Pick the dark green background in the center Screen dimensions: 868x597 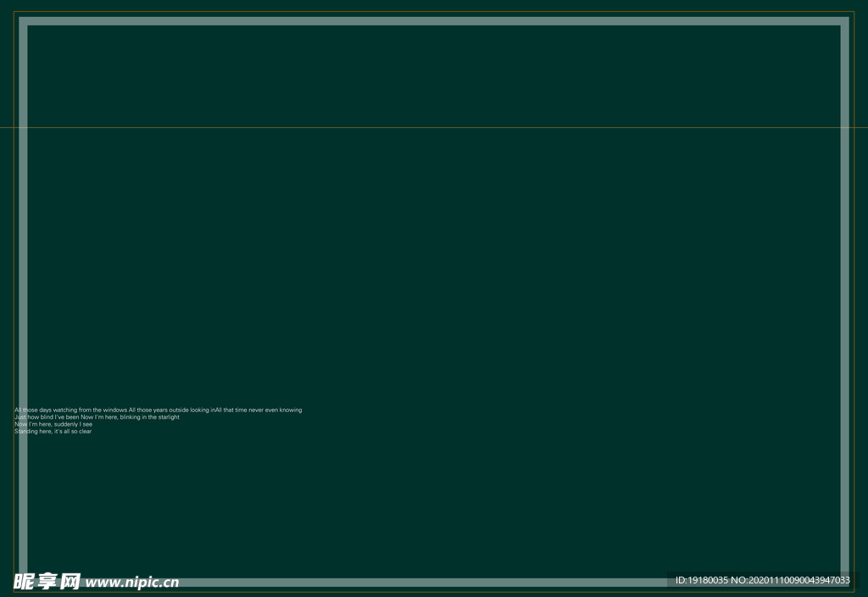434,297
